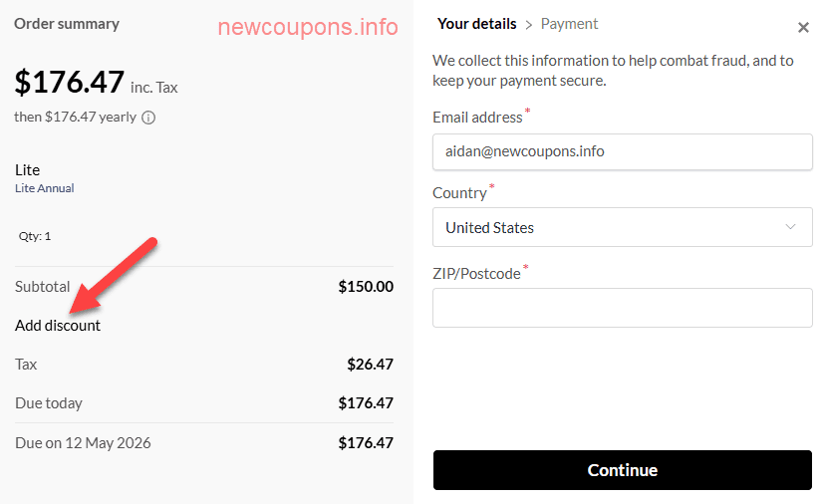Click the Subtotal $150.00 amount
The width and height of the screenshot is (825, 504).
(366, 287)
